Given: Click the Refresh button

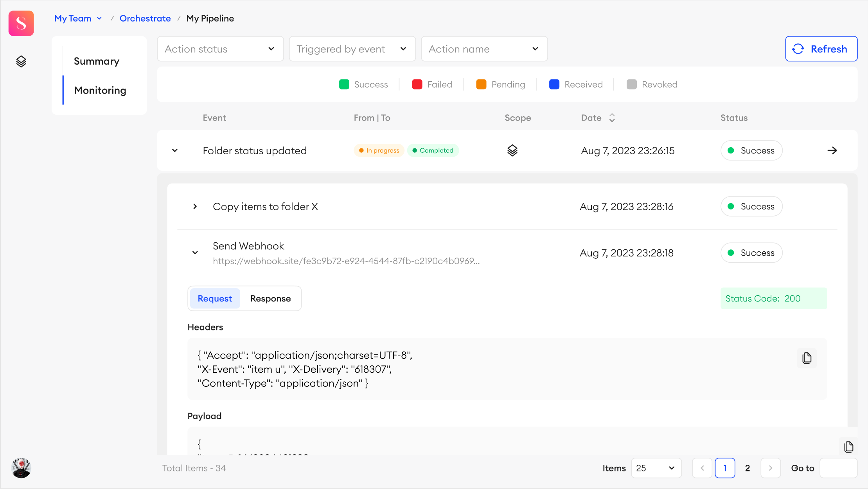Looking at the screenshot, I should click(x=821, y=49).
